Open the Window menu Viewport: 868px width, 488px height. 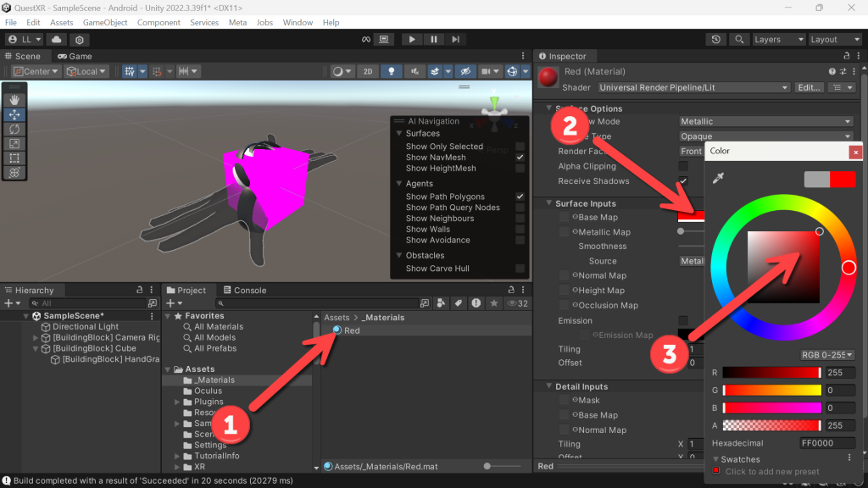pyautogui.click(x=298, y=23)
